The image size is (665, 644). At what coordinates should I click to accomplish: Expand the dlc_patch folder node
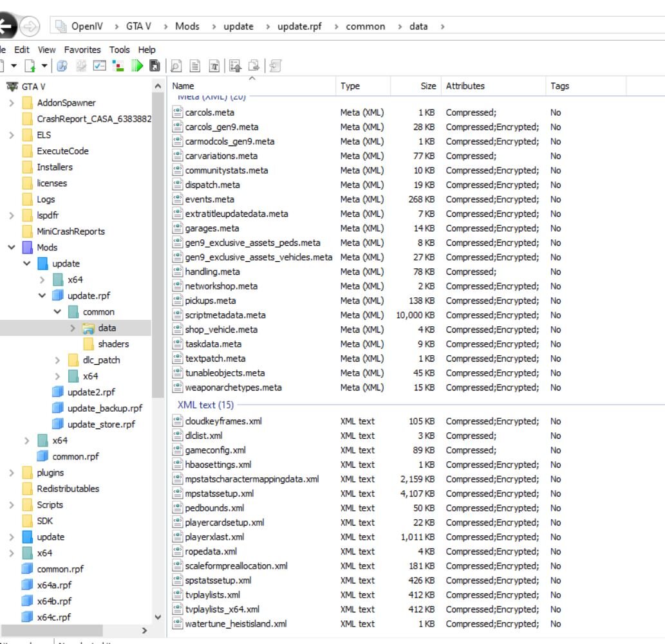coord(58,360)
